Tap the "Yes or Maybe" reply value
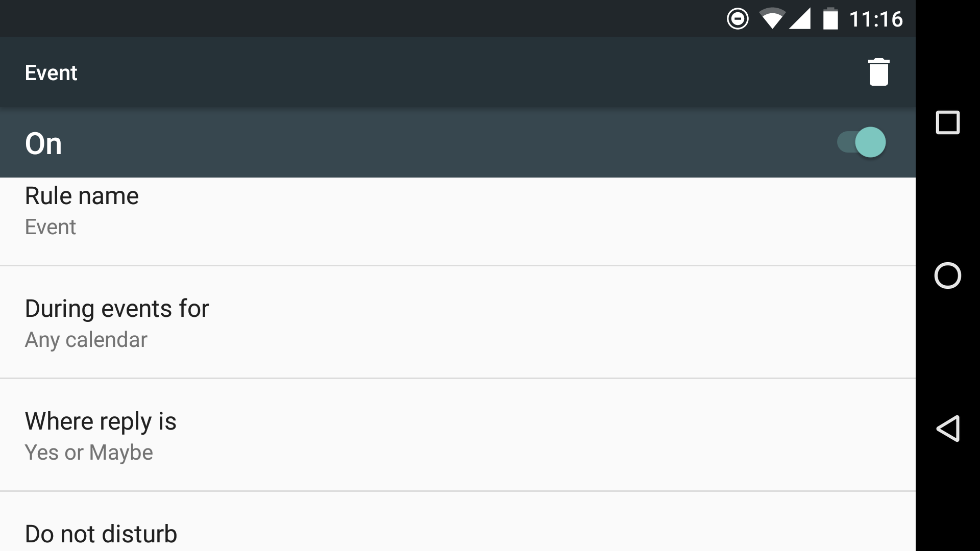This screenshot has height=551, width=980. click(89, 453)
